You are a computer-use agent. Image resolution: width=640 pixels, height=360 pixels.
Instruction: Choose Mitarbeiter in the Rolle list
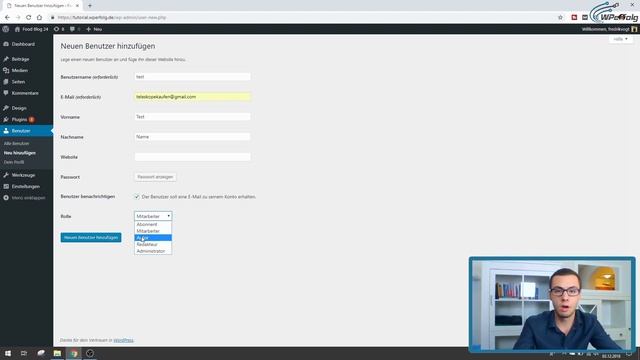point(153,231)
